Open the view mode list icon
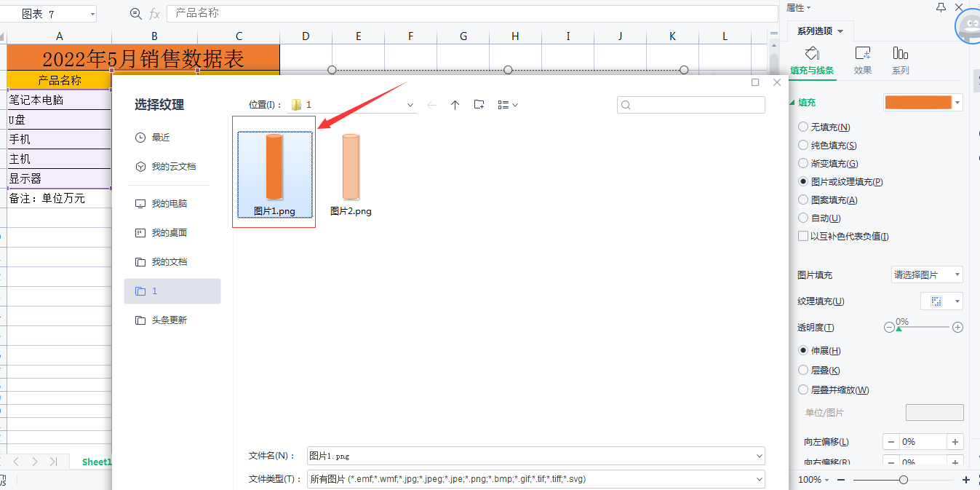 point(508,105)
